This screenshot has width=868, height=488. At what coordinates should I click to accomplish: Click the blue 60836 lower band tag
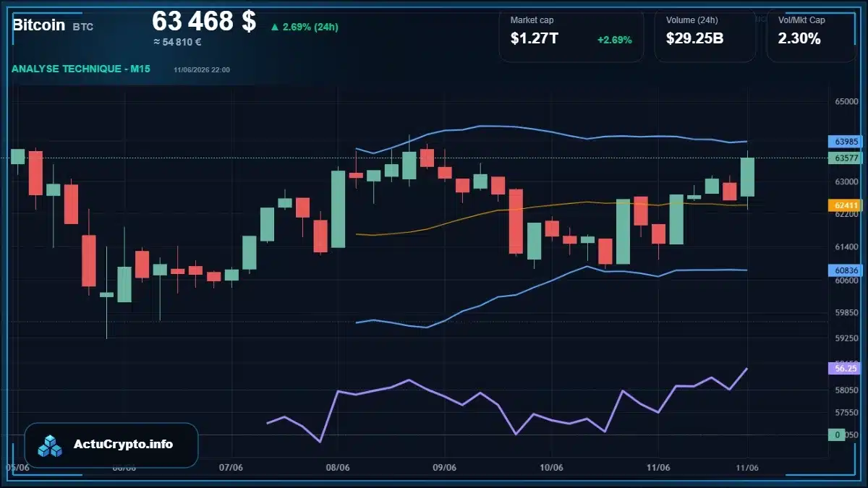(846, 270)
